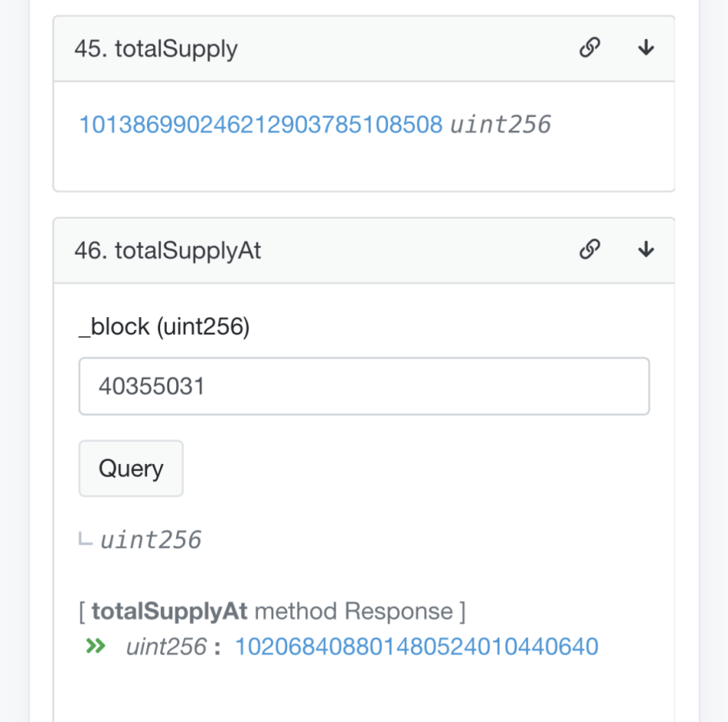
Task: Click 'uint256 :' label in response row
Action: pos(172,647)
